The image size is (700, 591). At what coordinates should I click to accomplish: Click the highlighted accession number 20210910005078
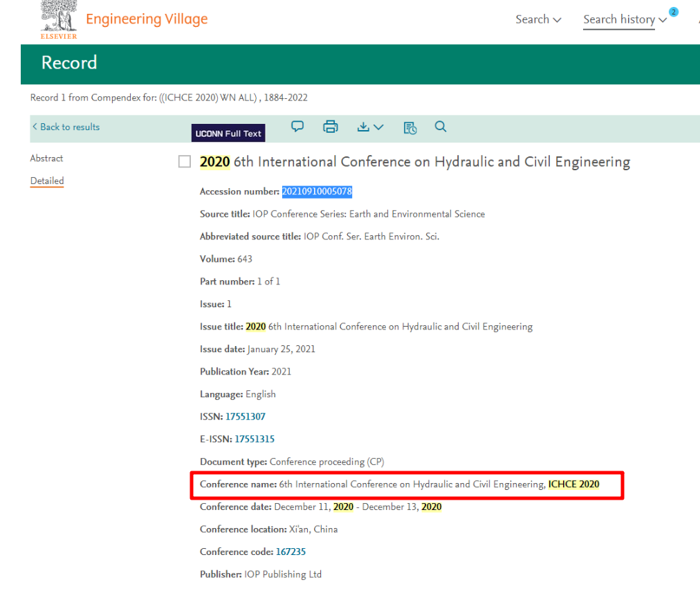click(x=317, y=192)
